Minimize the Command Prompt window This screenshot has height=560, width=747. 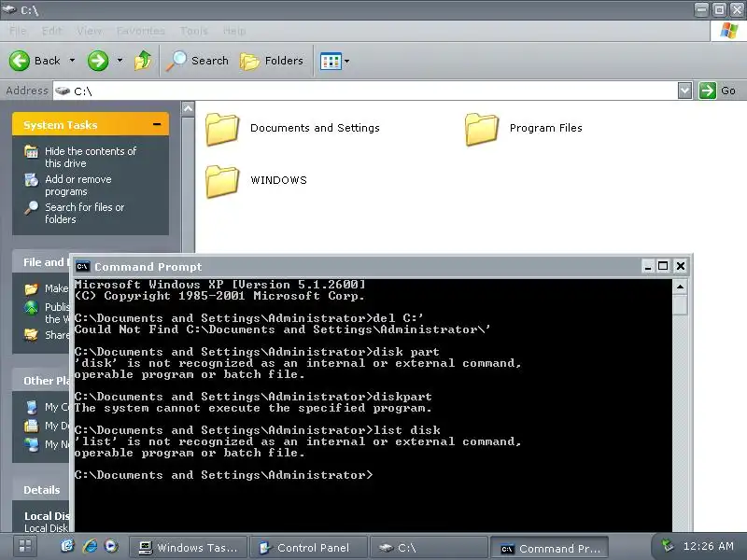coord(647,266)
